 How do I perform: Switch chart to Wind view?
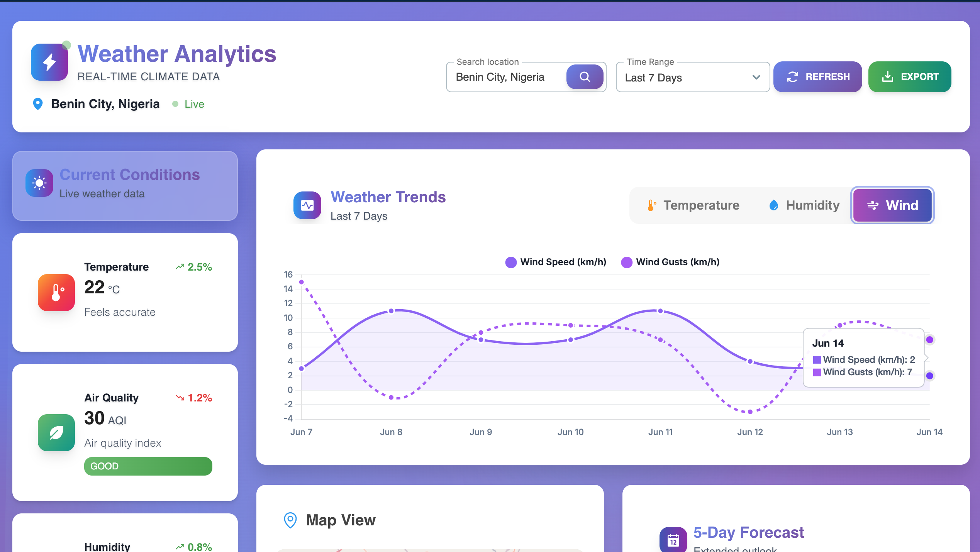tap(892, 205)
